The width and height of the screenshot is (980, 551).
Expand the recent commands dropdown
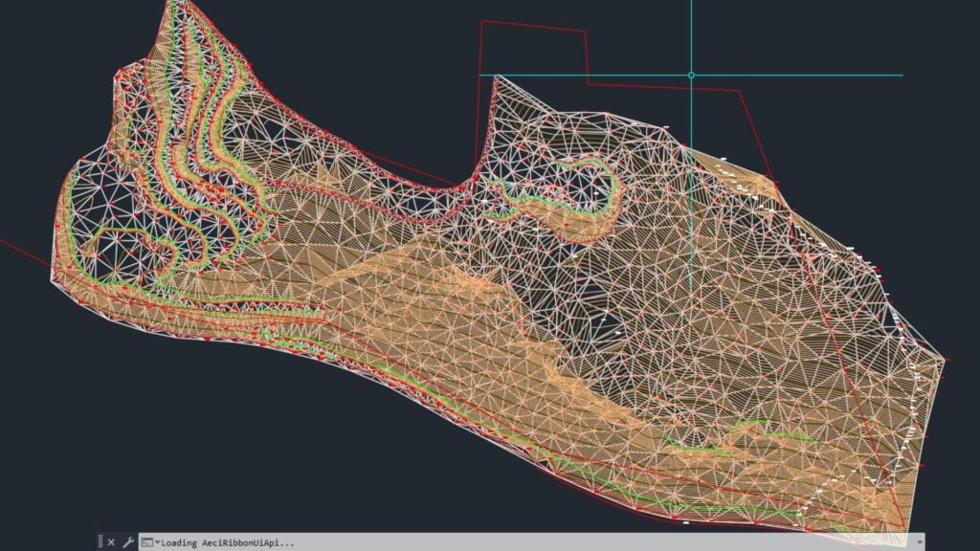(157, 542)
